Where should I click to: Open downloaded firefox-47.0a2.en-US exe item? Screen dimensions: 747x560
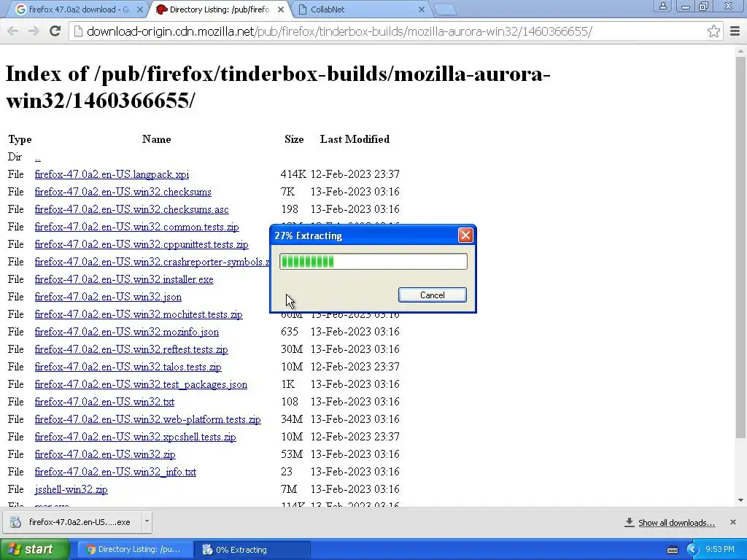(71, 522)
